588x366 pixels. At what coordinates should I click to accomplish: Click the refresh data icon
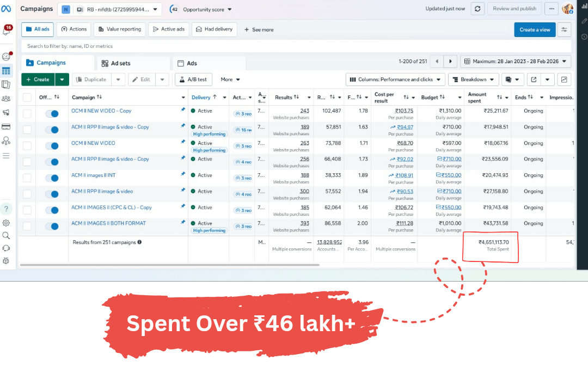pyautogui.click(x=477, y=9)
